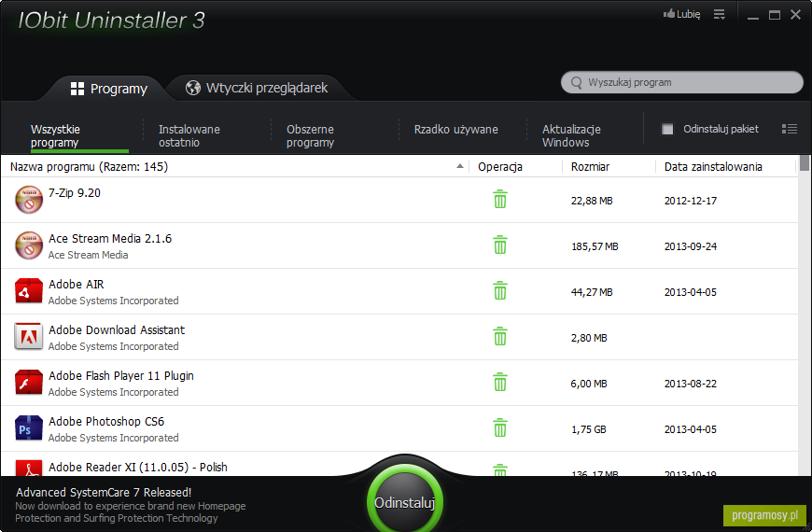Click size value 44,27 MB

click(x=592, y=292)
